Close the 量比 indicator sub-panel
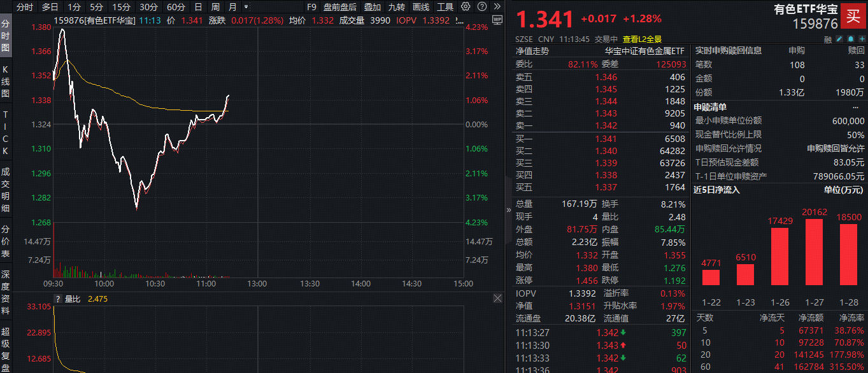Image resolution: width=868 pixels, height=373 pixels. click(497, 299)
